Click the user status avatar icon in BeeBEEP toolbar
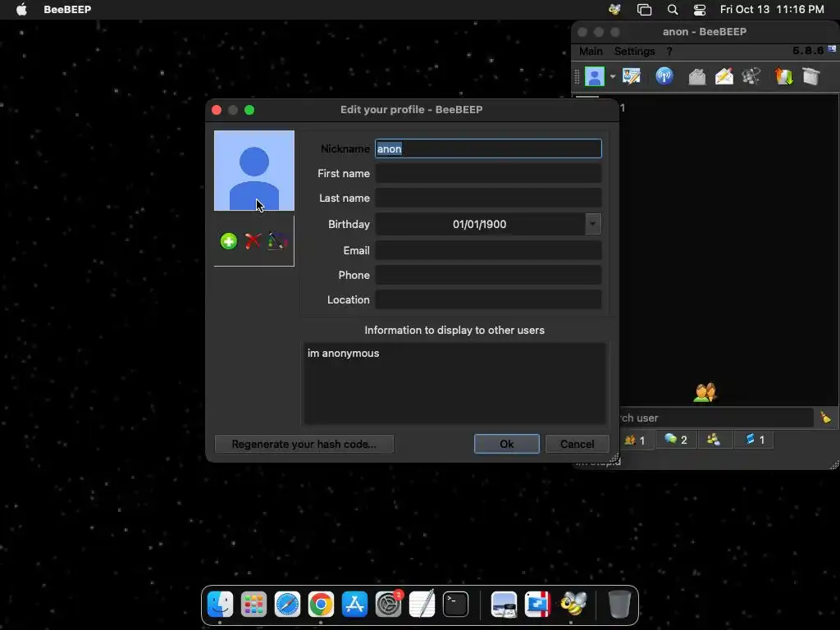The height and width of the screenshot is (630, 840). coord(594,76)
